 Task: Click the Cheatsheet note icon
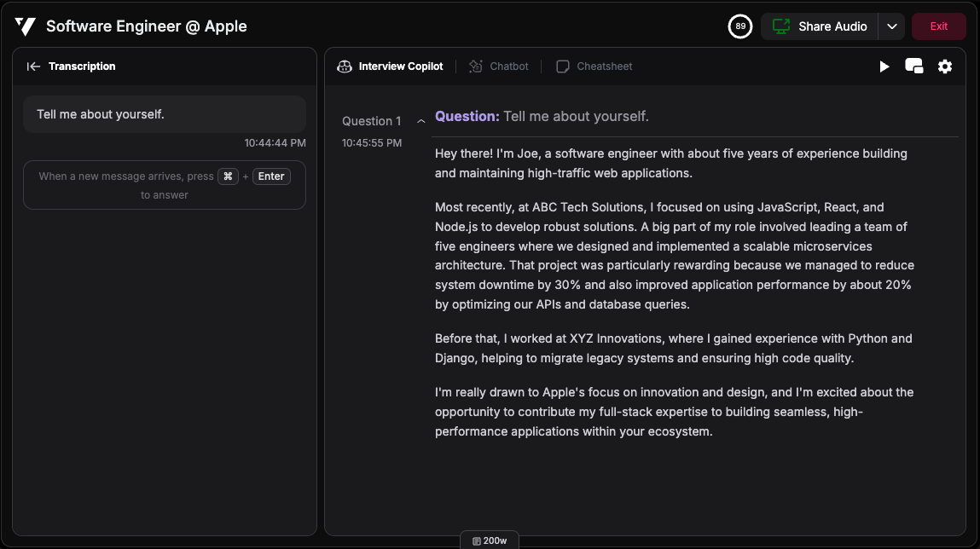[563, 66]
